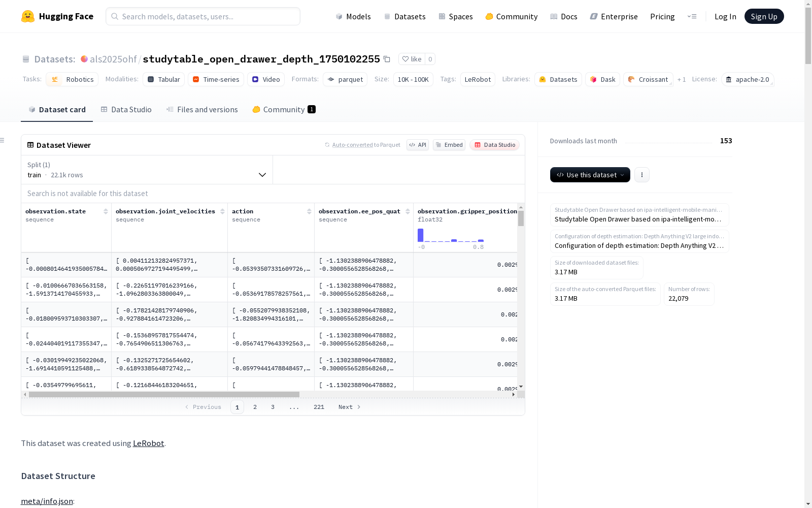Open Enterprise in the top navigation

[x=614, y=16]
